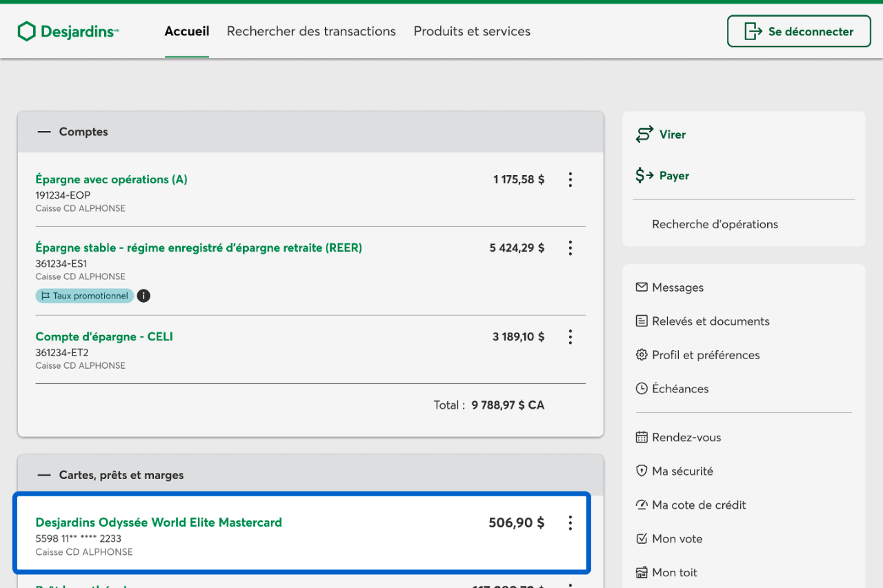Click the Profil et préférences gear icon
This screenshot has height=588, width=883.
[x=642, y=354]
